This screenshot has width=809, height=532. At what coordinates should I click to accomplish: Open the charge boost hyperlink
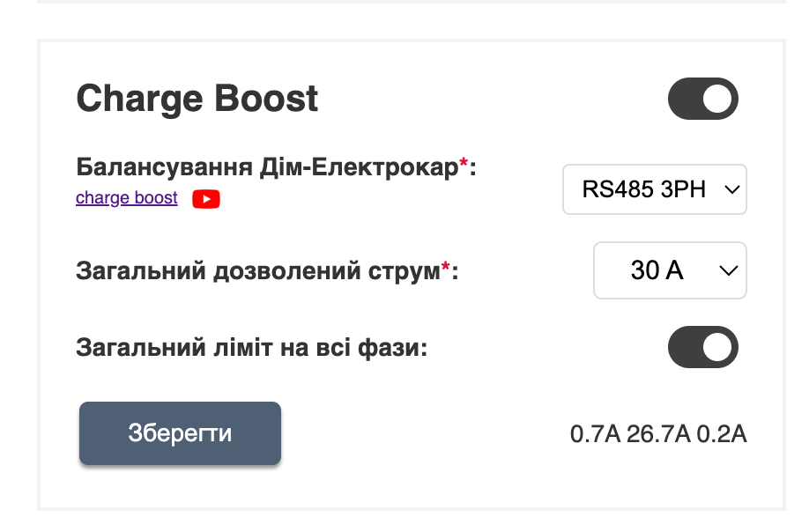tap(126, 198)
